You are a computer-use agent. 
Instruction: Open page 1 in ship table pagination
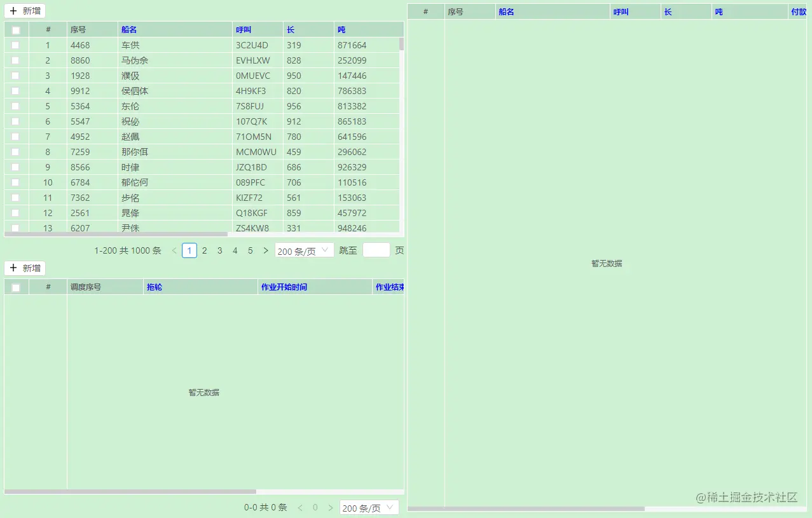tap(189, 250)
